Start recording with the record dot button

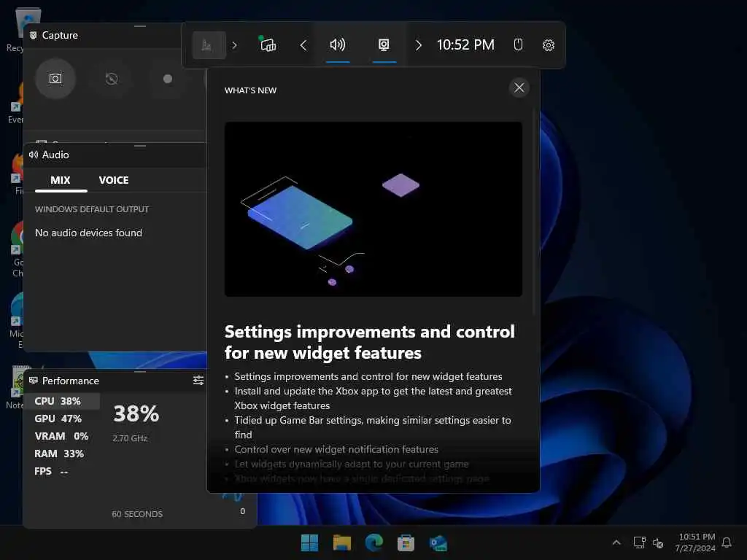[168, 79]
